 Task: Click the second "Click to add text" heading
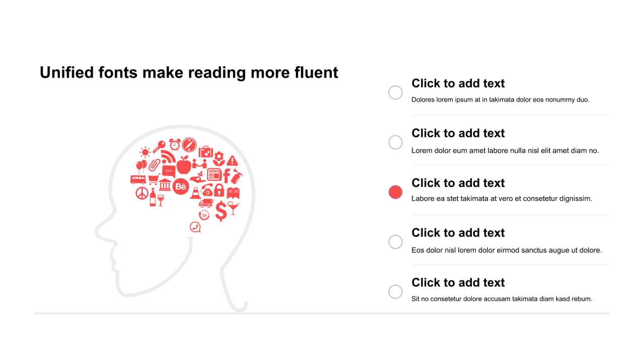458,133
